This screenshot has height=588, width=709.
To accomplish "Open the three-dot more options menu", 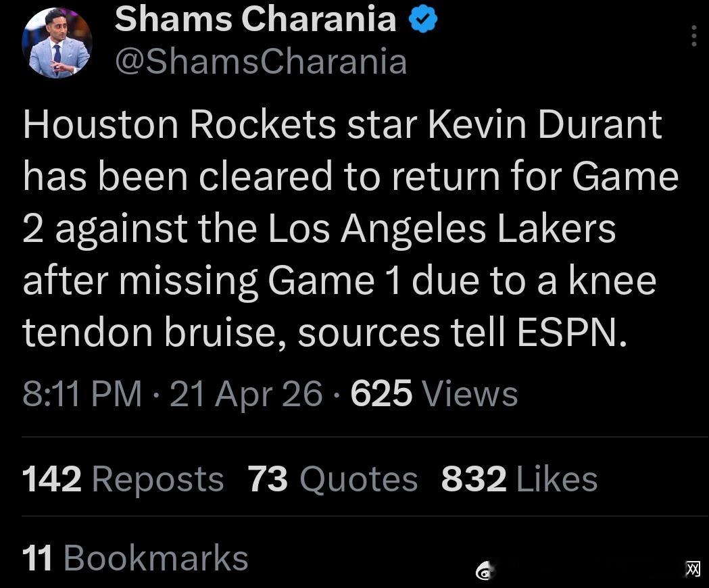I will (x=693, y=36).
